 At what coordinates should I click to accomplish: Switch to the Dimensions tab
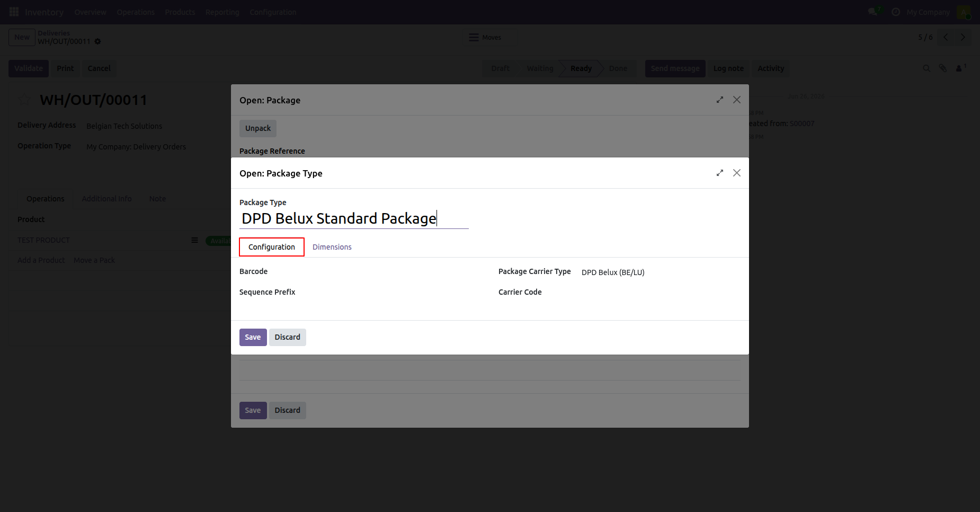click(332, 247)
